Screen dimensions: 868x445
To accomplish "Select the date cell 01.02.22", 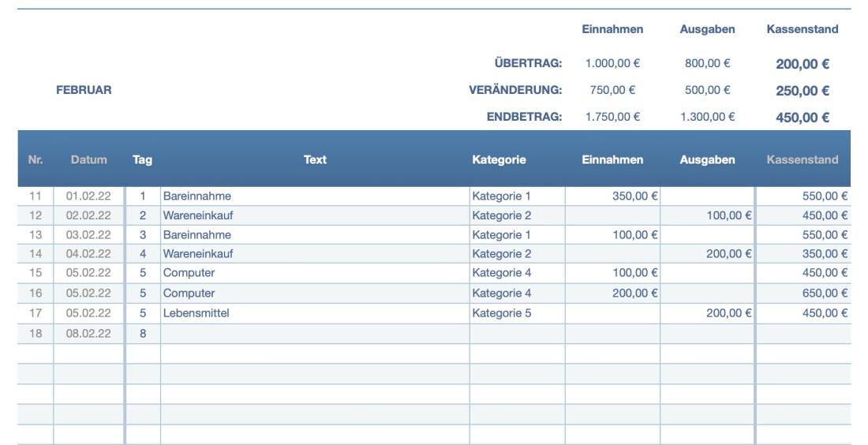I will point(88,196).
